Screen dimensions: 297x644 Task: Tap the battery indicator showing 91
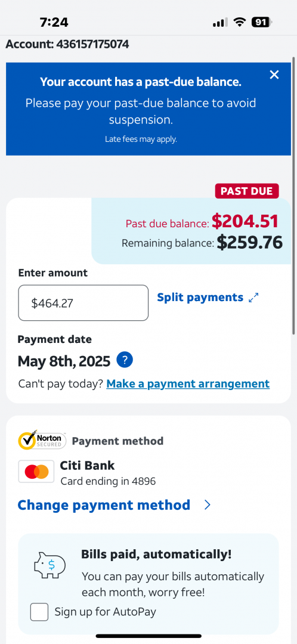(x=262, y=22)
